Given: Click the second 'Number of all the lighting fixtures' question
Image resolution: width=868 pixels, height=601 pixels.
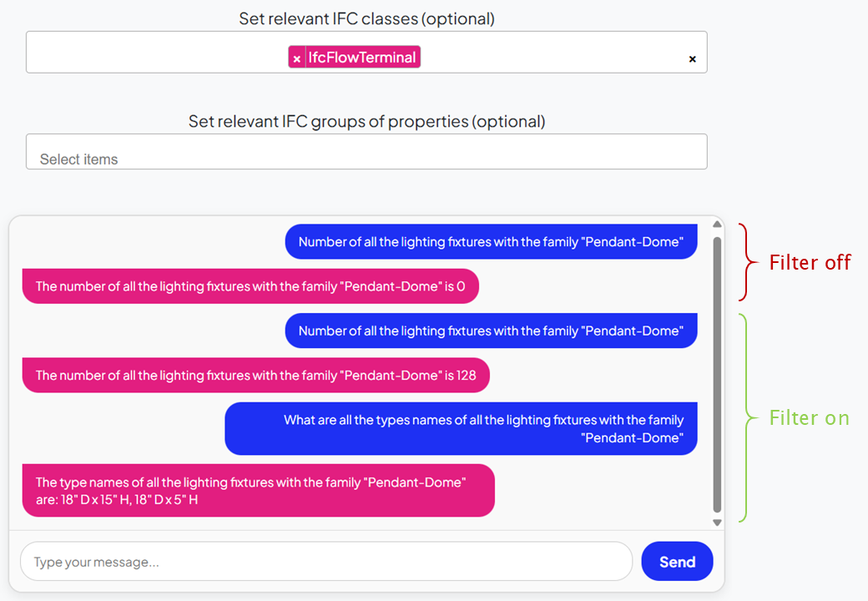Looking at the screenshot, I should click(491, 331).
